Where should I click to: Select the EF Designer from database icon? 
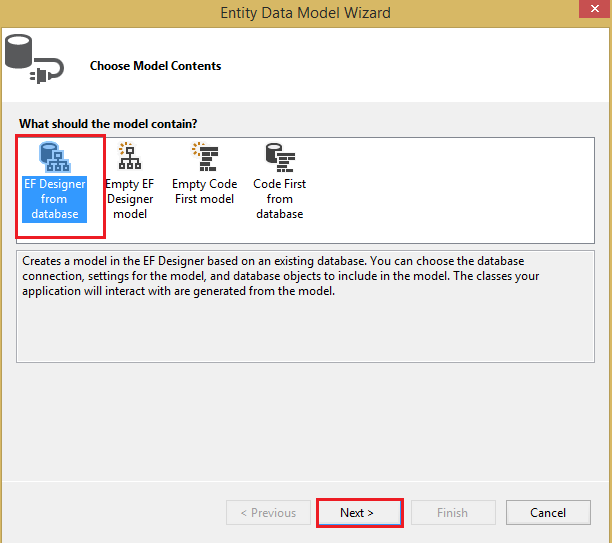coord(54,156)
